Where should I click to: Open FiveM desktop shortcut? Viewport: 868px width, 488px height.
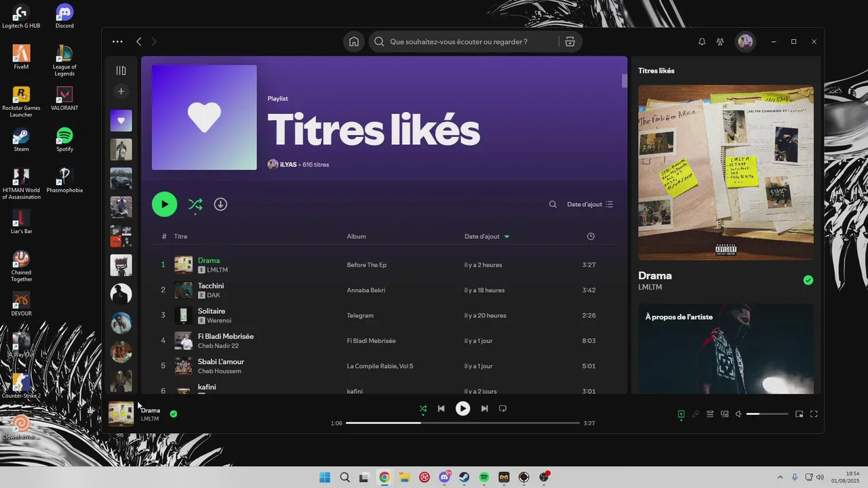(x=21, y=57)
